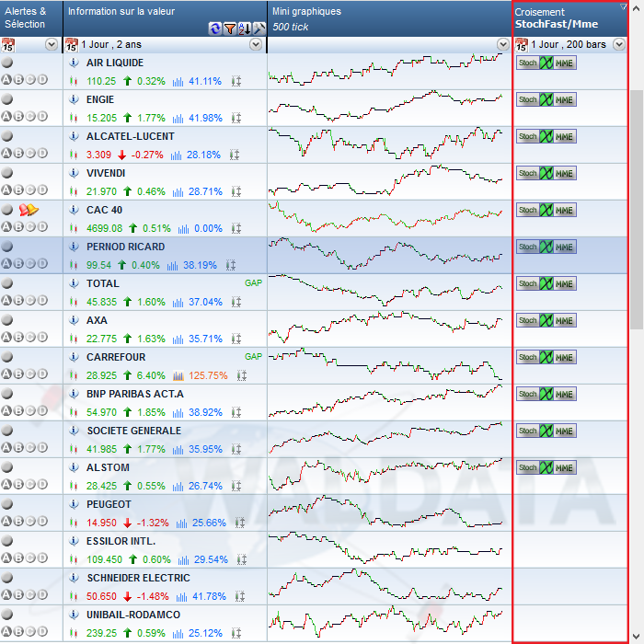Click the Stoch/MME crossing icon for CARREFOUR
The width and height of the screenshot is (644, 644).
coord(546,357)
